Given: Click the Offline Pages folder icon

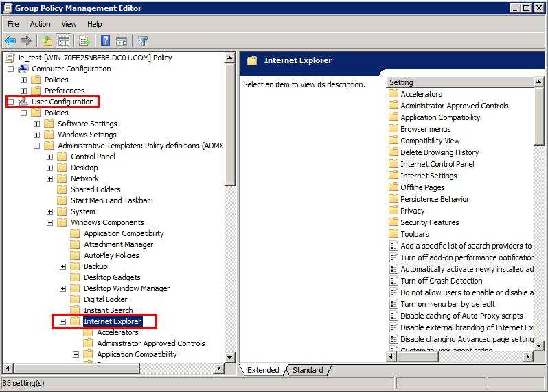Looking at the screenshot, I should point(393,187).
